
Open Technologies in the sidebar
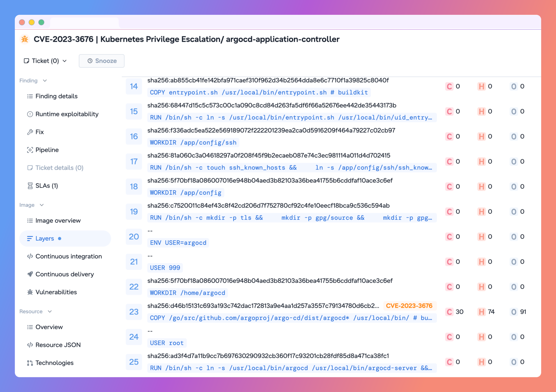click(55, 363)
